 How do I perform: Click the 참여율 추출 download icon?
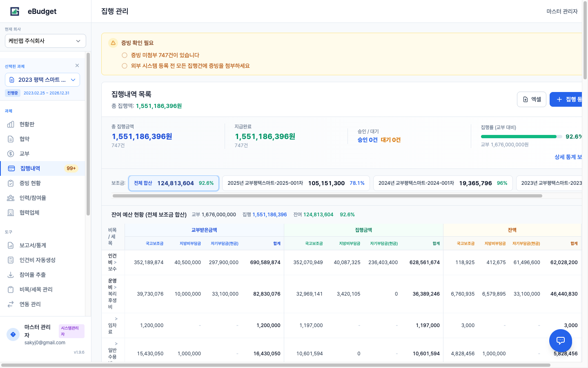coord(11,275)
